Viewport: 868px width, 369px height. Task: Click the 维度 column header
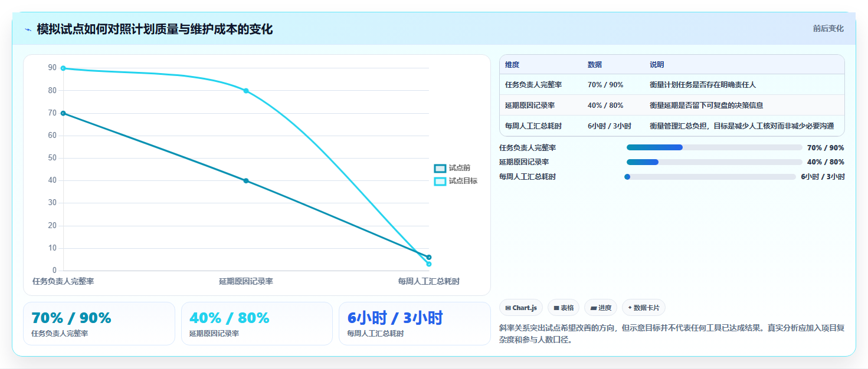[512, 64]
